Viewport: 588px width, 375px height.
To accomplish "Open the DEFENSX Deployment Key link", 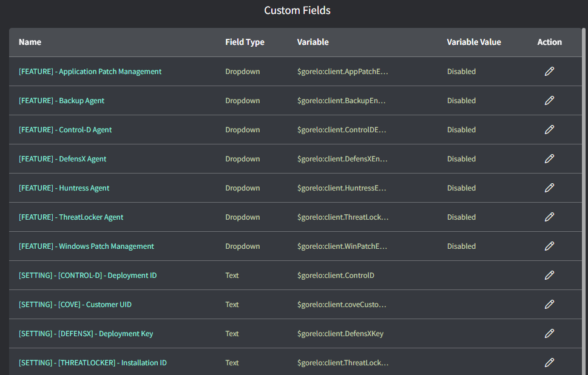I will pyautogui.click(x=86, y=334).
